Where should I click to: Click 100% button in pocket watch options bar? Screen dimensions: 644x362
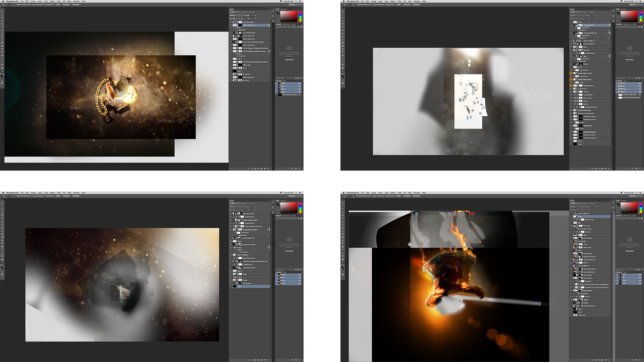[x=58, y=5]
